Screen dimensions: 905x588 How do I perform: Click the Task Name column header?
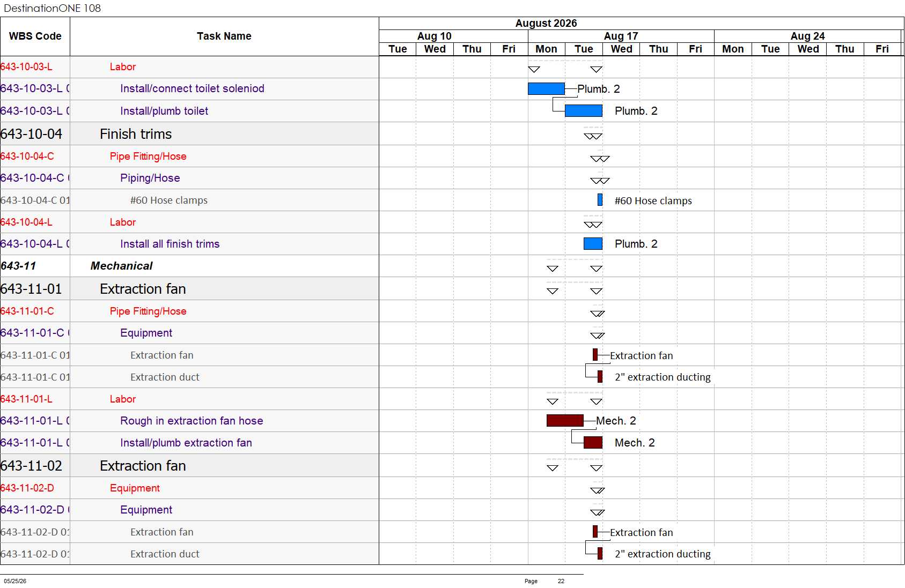pyautogui.click(x=224, y=36)
